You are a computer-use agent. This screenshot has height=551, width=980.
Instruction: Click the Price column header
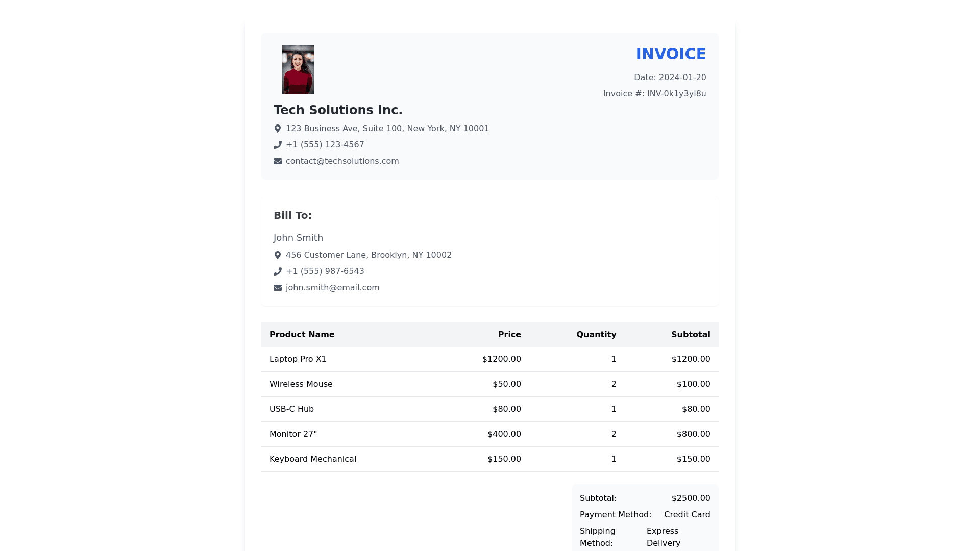(x=509, y=335)
